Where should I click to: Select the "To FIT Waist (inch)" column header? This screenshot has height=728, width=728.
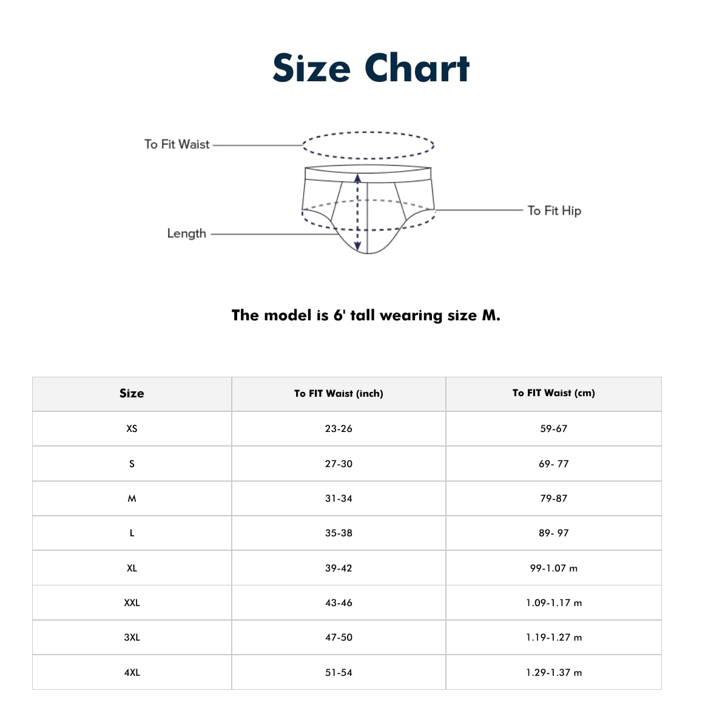click(339, 394)
